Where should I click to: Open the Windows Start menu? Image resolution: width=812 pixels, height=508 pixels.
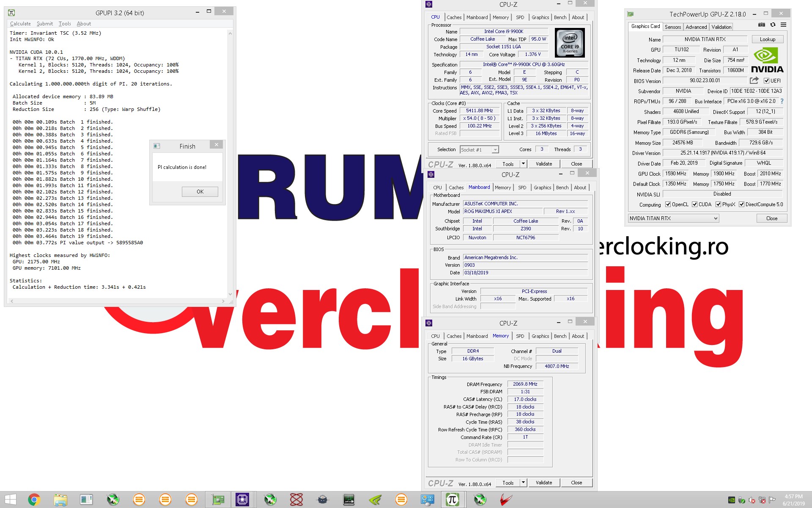click(x=11, y=500)
